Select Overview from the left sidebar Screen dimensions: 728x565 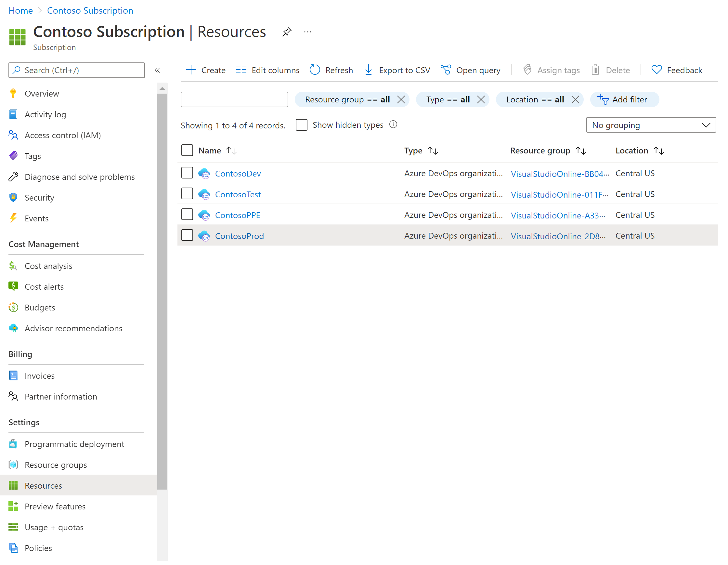[x=42, y=93]
